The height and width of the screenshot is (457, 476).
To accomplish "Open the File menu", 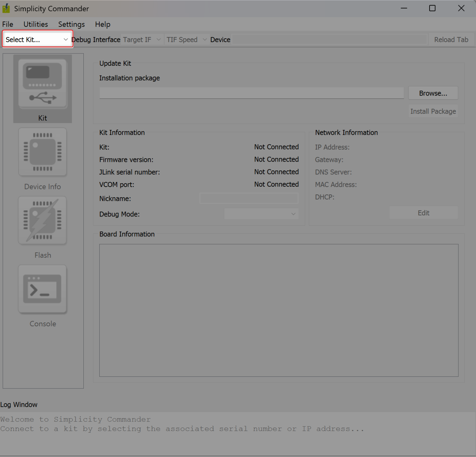I will (8, 24).
